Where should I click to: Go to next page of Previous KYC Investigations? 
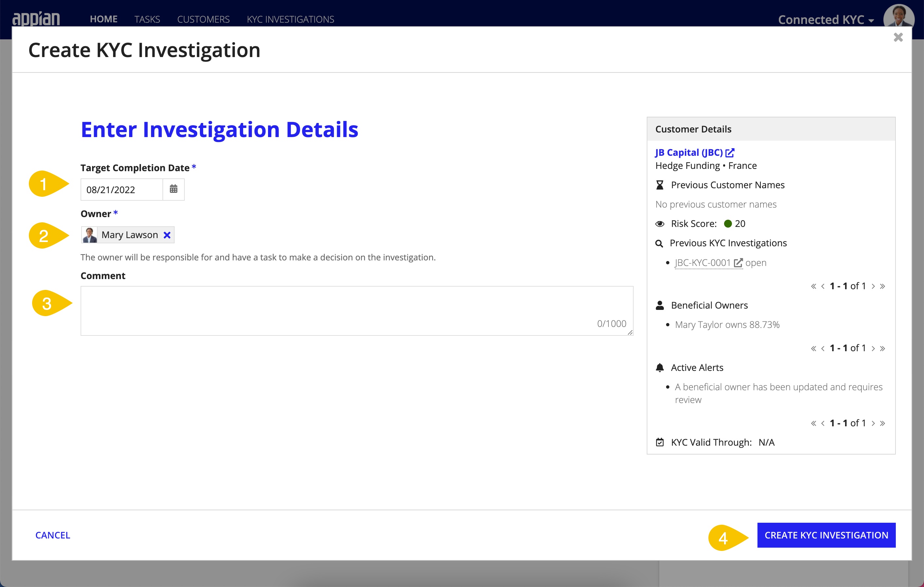click(x=873, y=286)
